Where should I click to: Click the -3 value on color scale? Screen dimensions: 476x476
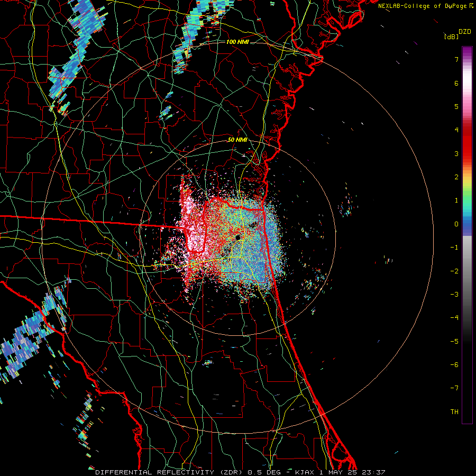[454, 294]
